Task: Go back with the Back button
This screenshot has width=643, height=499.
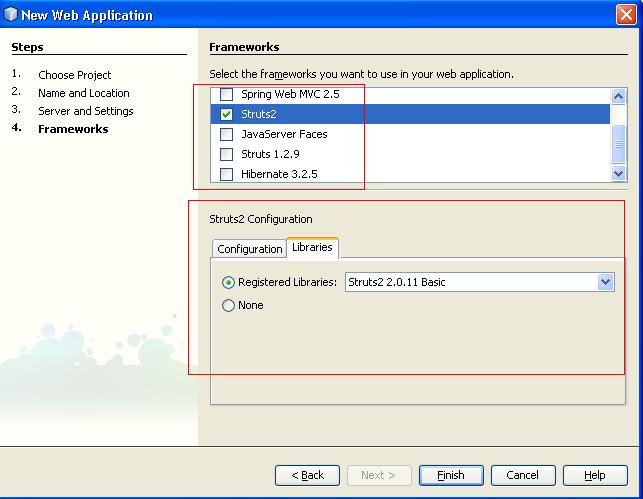Action: (x=307, y=475)
